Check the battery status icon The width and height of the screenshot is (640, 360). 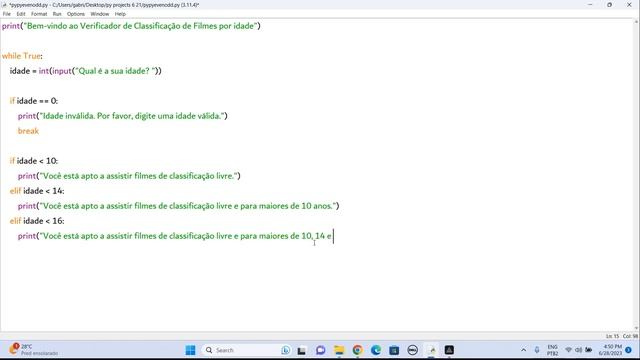tap(589, 350)
